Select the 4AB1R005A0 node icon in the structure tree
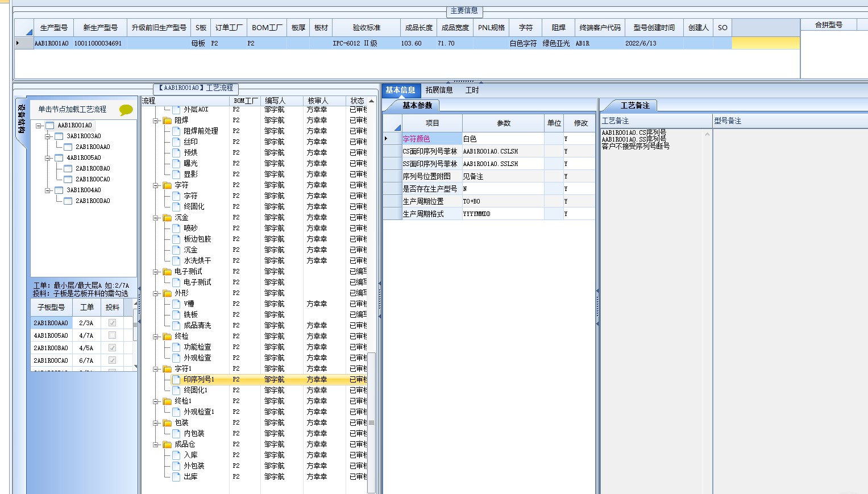868x494 pixels. [59, 157]
